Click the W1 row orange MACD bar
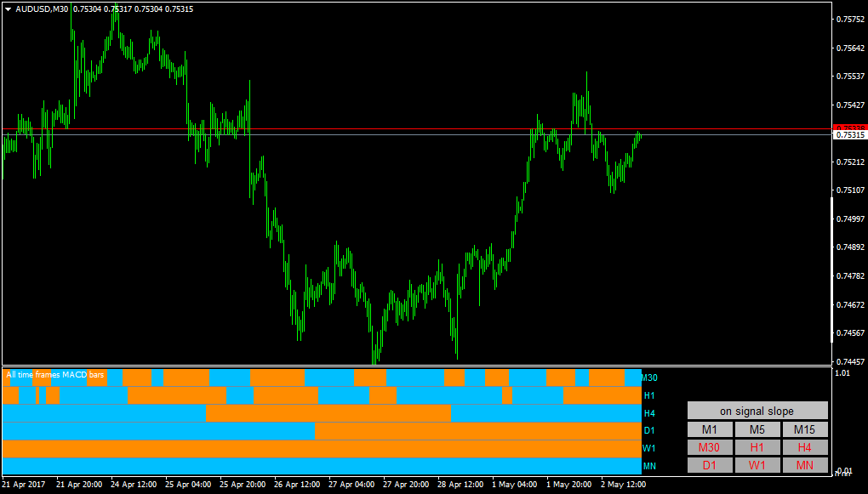This screenshot has height=494, width=868. [322, 449]
